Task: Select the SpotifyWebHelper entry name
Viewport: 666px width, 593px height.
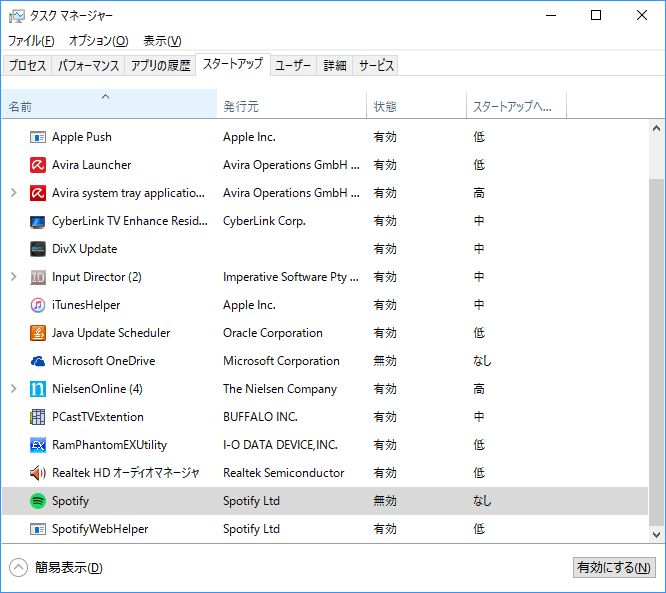Action: (x=100, y=529)
